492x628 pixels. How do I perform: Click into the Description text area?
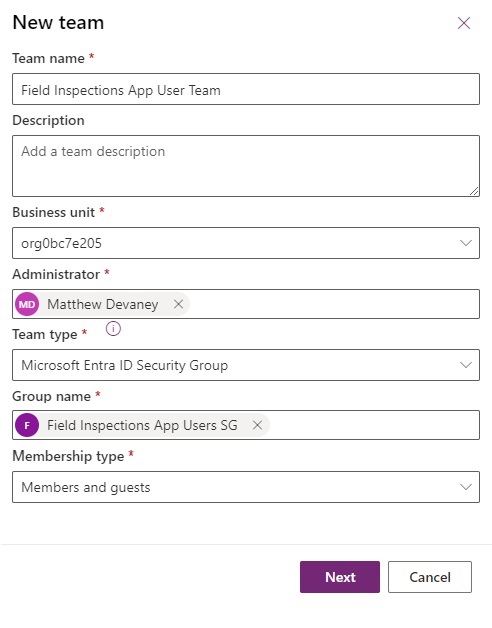[246, 166]
